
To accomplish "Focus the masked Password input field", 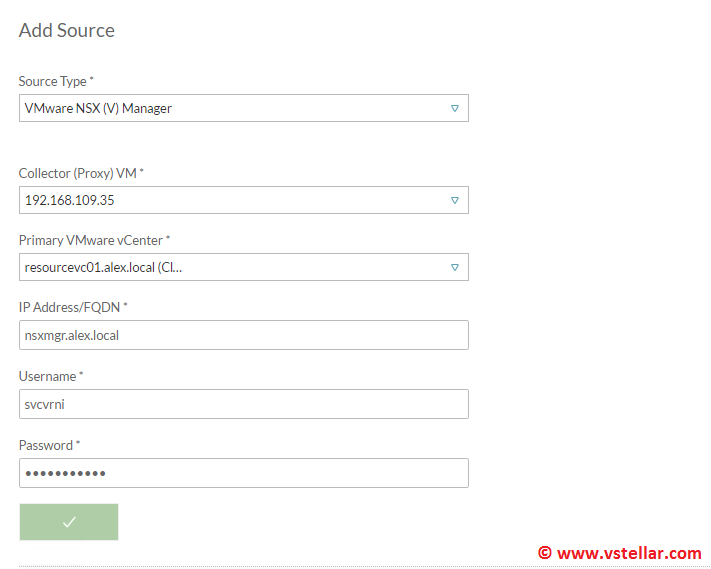I will coord(243,473).
